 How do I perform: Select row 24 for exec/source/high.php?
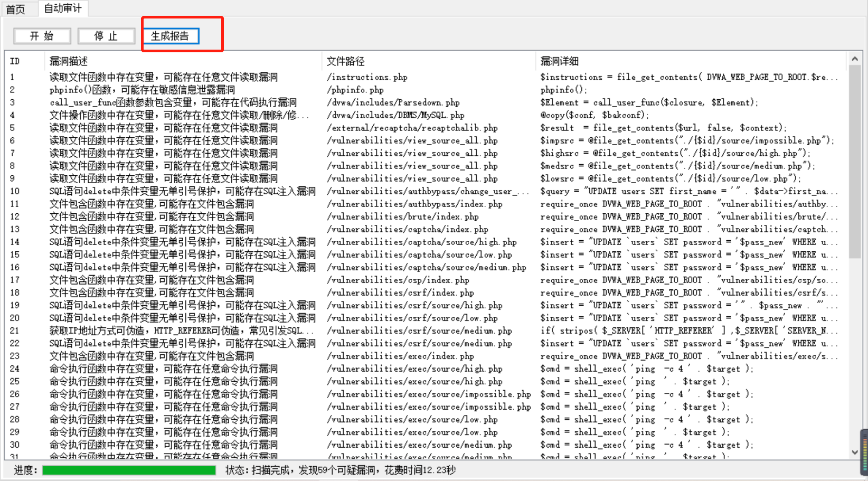211,369
